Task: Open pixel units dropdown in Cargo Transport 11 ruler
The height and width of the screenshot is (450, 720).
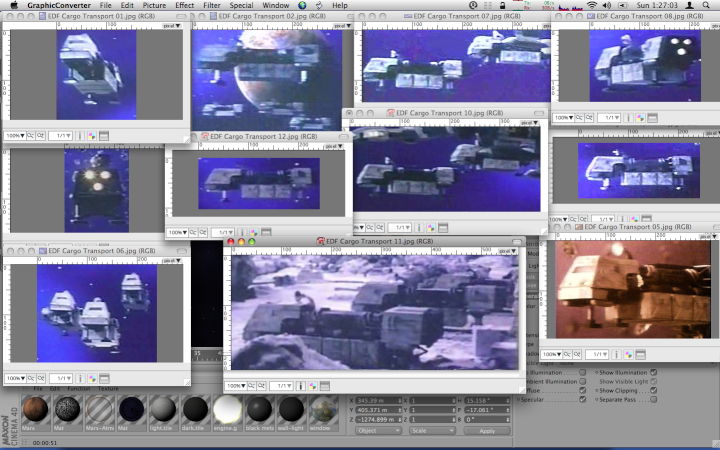Action: coord(508,251)
